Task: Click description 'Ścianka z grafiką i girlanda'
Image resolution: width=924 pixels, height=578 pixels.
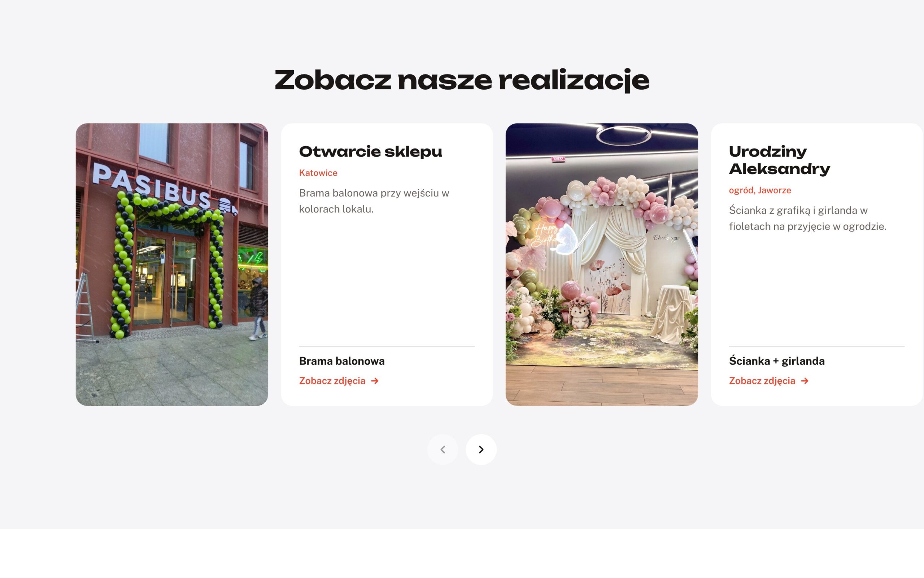Action: [x=807, y=218]
